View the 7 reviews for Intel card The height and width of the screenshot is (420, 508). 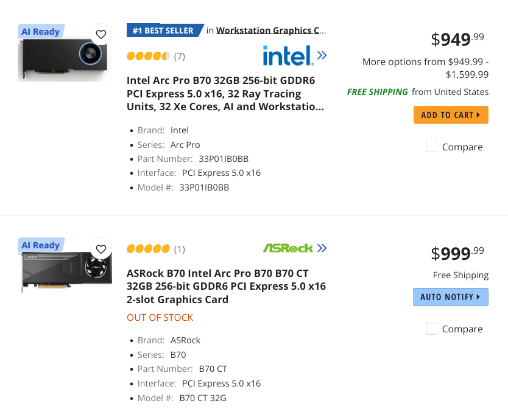point(180,57)
